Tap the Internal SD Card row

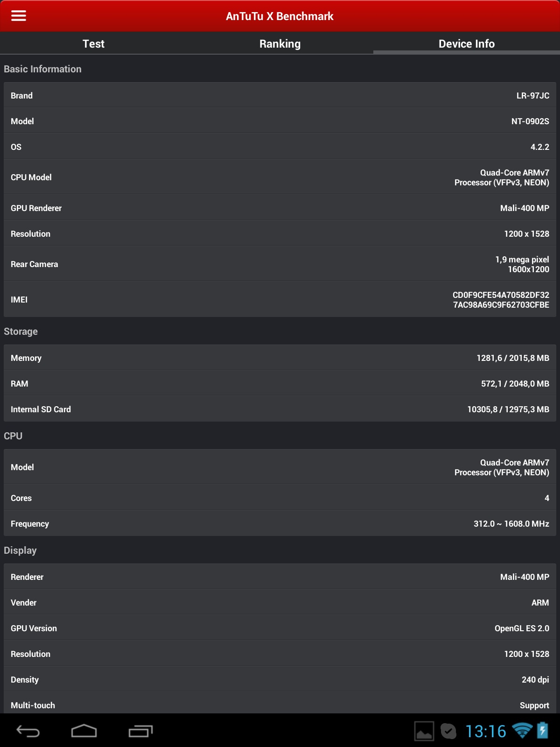[280, 409]
